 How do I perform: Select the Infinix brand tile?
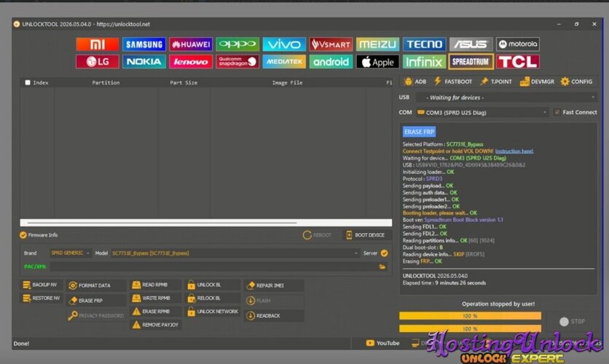pyautogui.click(x=424, y=62)
